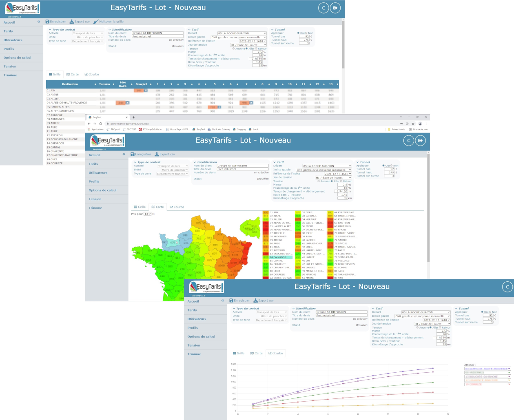Click 'Nom du client' field in the Grille-view window

(x=157, y=33)
